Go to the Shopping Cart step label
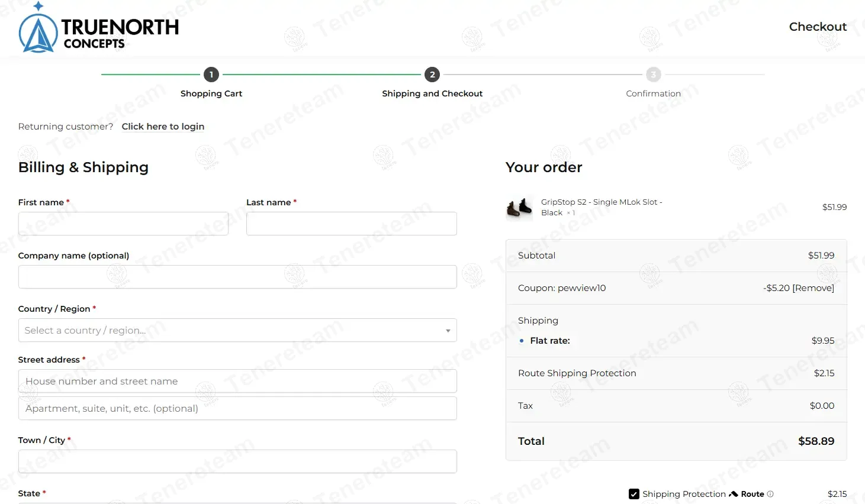865x504 pixels. coord(211,93)
